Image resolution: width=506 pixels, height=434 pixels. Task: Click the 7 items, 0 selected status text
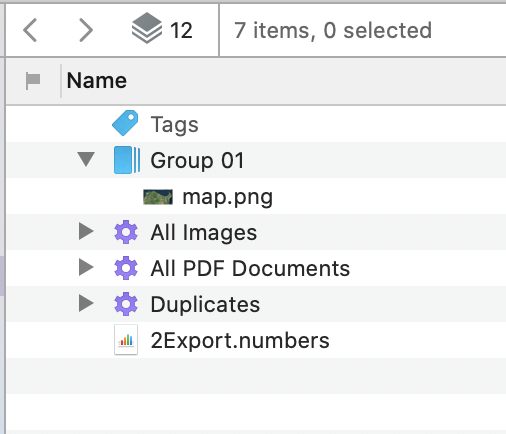point(333,31)
